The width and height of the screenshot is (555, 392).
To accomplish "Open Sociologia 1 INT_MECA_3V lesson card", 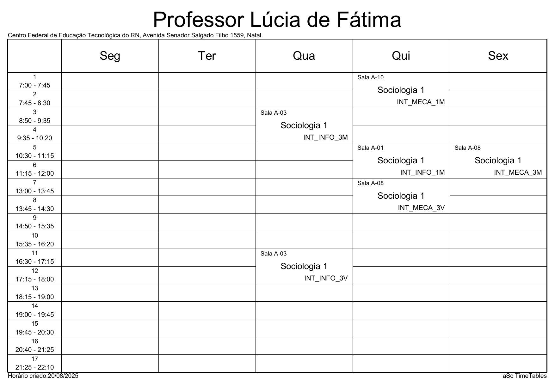I will click(x=401, y=196).
